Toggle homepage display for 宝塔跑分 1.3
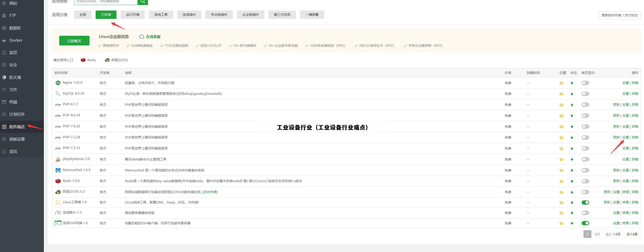644x252 pixels. (585, 213)
